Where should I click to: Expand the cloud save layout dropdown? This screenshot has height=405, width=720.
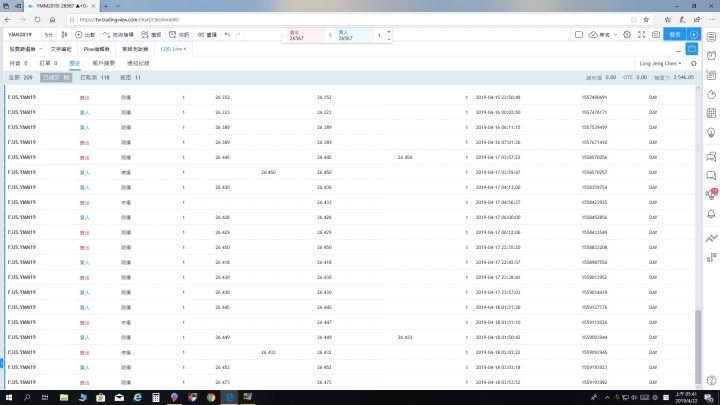click(597, 34)
